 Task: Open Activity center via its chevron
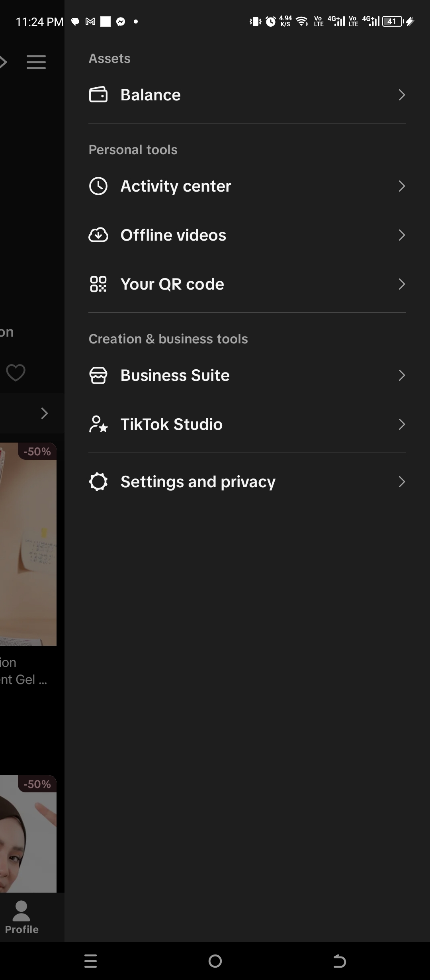402,186
